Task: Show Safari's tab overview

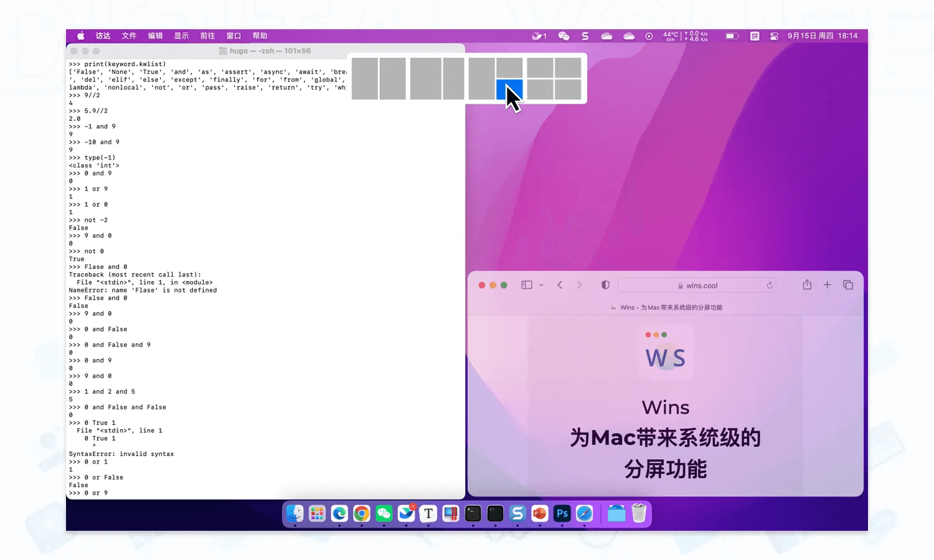Action: click(848, 285)
